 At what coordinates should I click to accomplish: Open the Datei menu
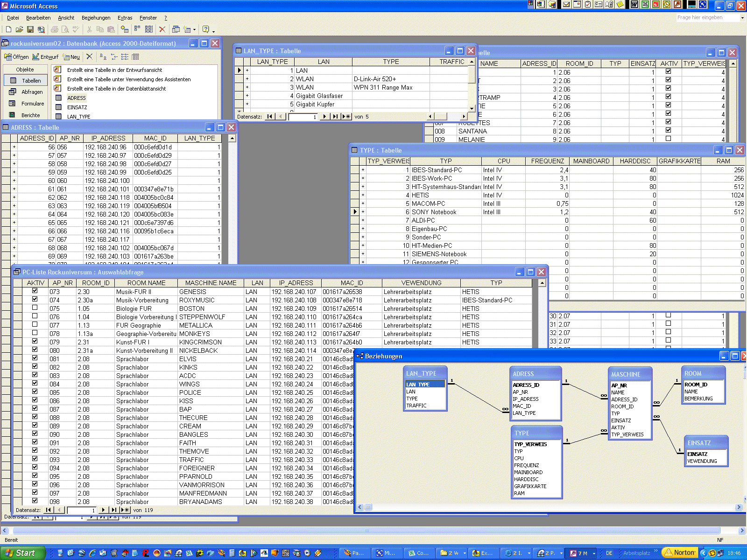pyautogui.click(x=13, y=18)
